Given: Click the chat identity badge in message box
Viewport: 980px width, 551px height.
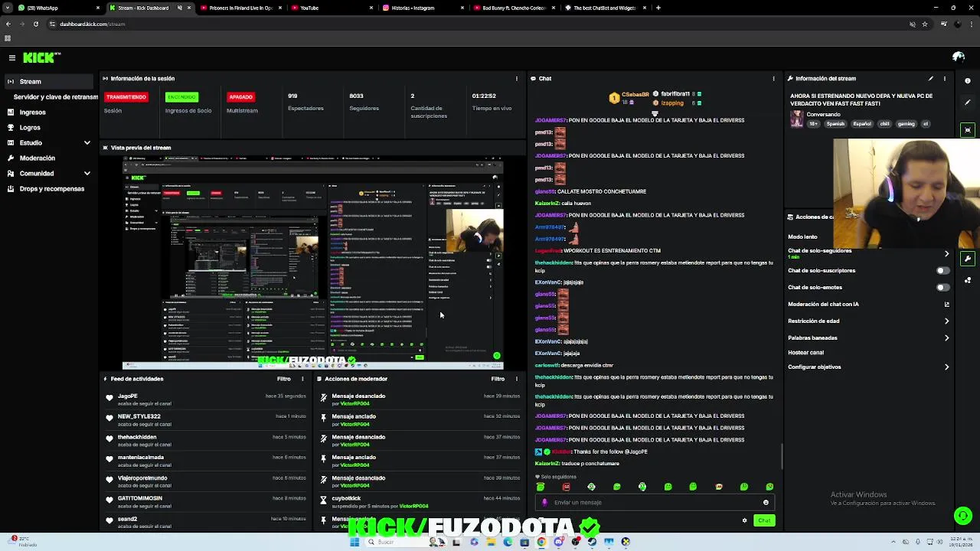Looking at the screenshot, I should tap(544, 503).
